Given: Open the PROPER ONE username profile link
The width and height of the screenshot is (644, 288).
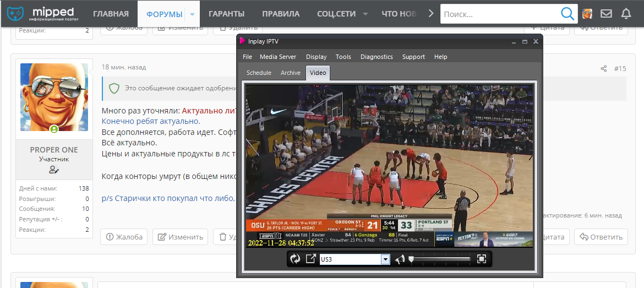Looking at the screenshot, I should point(54,150).
